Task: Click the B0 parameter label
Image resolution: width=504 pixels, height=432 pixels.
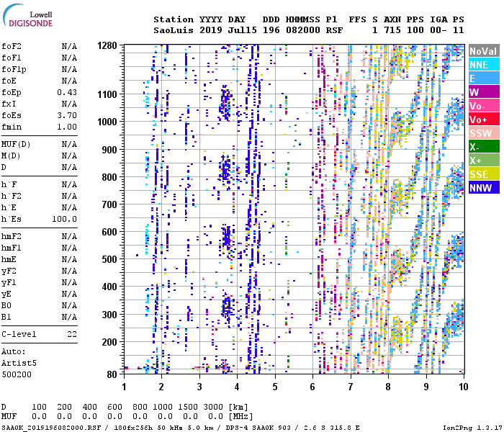Action: (x=6, y=305)
